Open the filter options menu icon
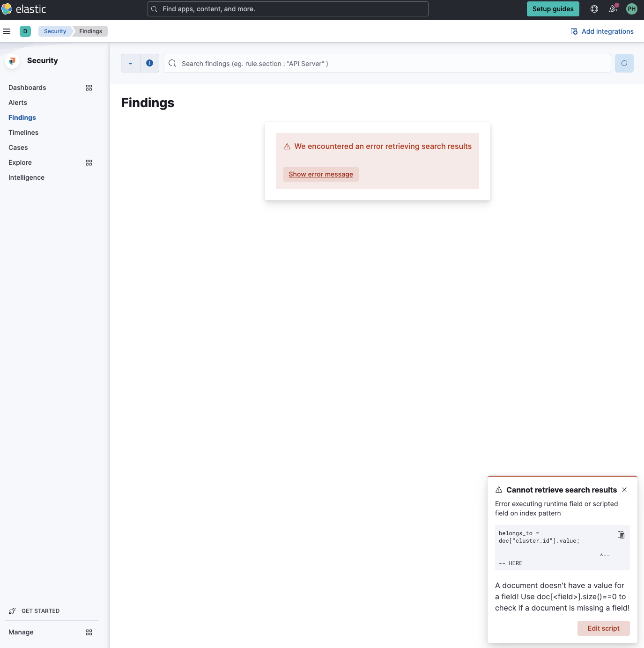Viewport: 644px width, 648px height. pos(131,63)
